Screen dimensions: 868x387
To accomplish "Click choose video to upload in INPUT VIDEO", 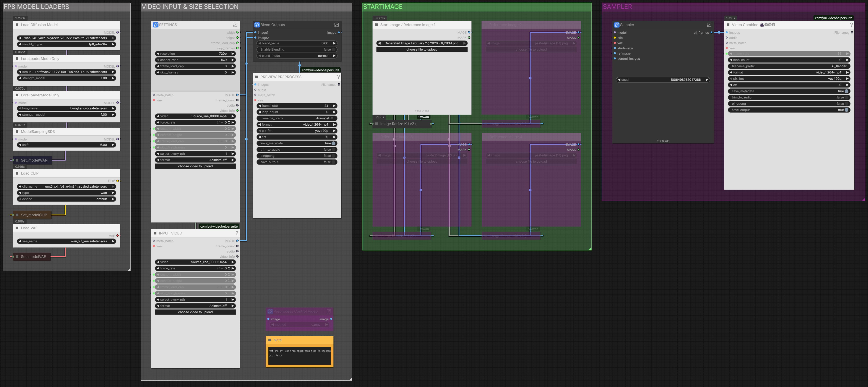I will [195, 312].
